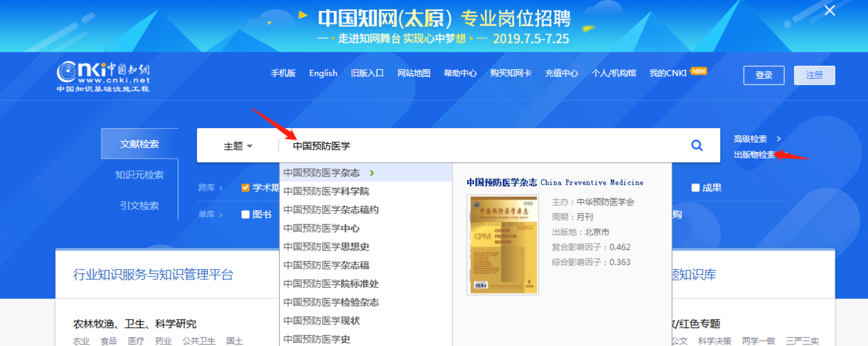
Task: Check the 图书 checkbox
Action: click(245, 215)
